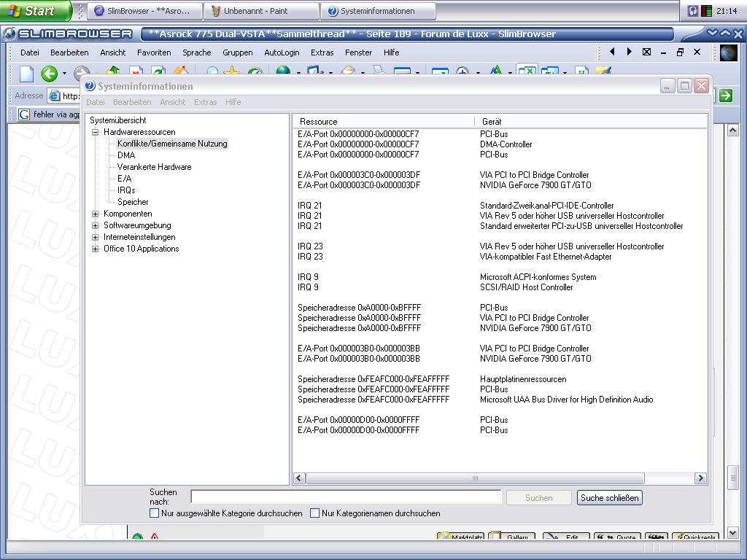Image resolution: width=747 pixels, height=560 pixels.
Task: Open the Windows Start menu
Action: tap(35, 10)
